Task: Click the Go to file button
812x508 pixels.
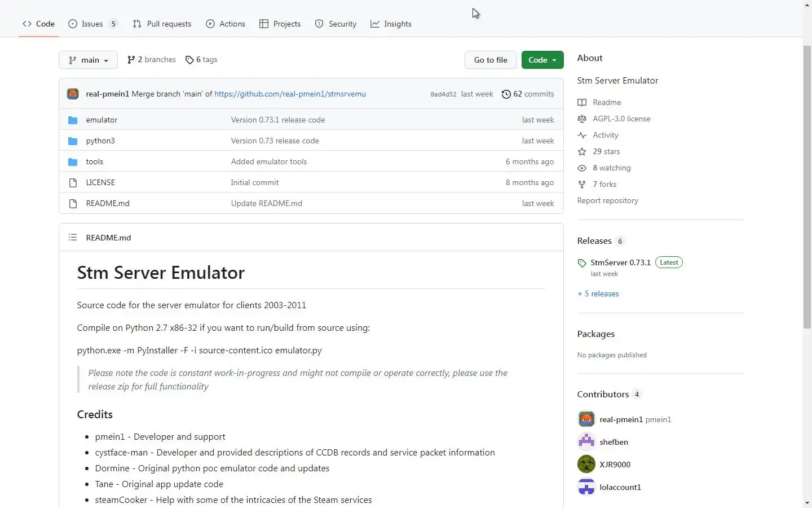Action: [491, 60]
